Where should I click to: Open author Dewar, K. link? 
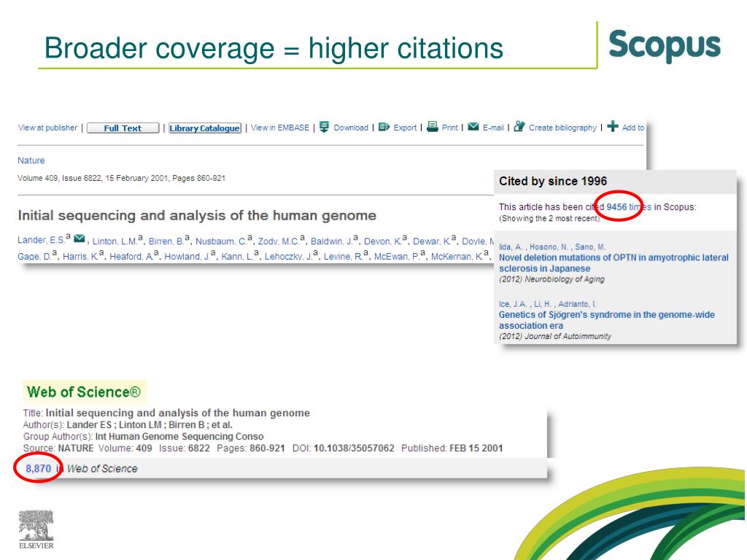pos(432,241)
